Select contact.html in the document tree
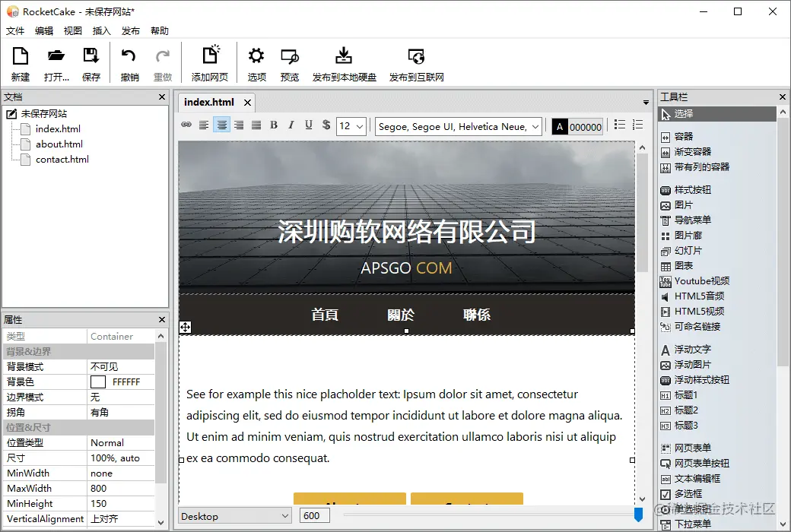Image resolution: width=791 pixels, height=532 pixels. 62,160
